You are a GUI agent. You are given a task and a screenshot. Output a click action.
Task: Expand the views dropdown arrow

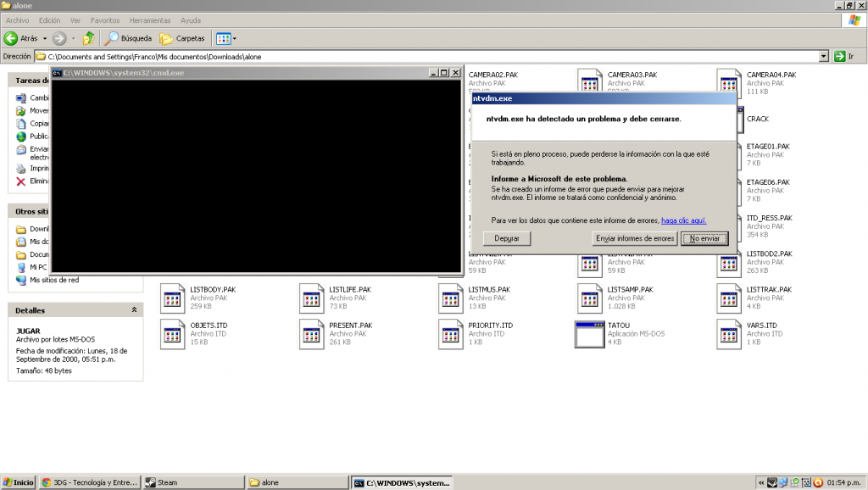point(235,39)
